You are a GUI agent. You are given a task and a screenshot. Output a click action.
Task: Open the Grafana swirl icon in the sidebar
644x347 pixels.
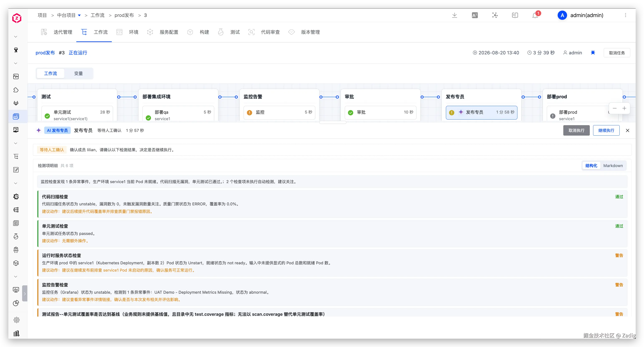(x=16, y=196)
